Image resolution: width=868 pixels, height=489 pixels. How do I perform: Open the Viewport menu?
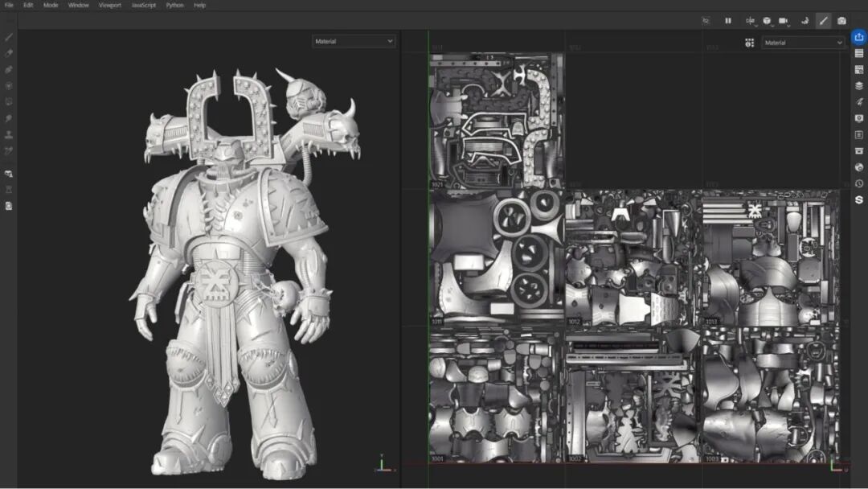click(109, 5)
